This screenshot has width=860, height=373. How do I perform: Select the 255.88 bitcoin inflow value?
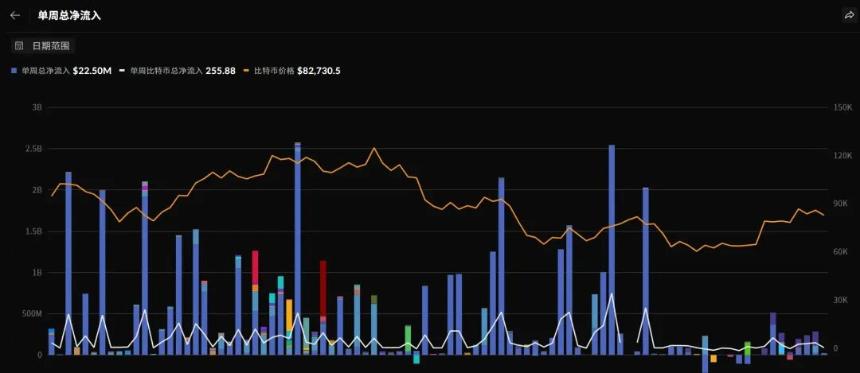[x=220, y=71]
